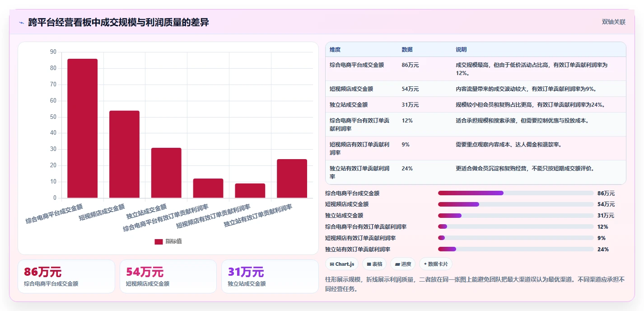Click the 双轴关联 badge in the header

(x=614, y=22)
